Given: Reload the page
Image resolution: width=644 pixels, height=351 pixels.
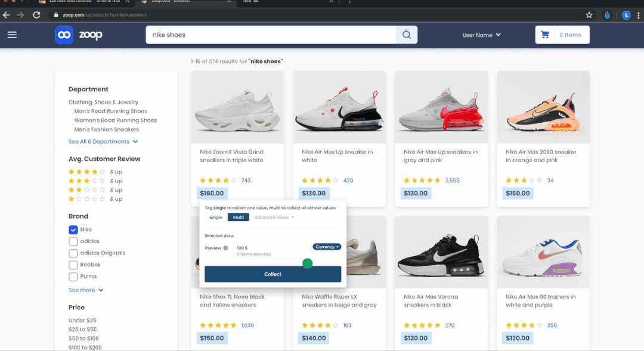Looking at the screenshot, I should 36,15.
